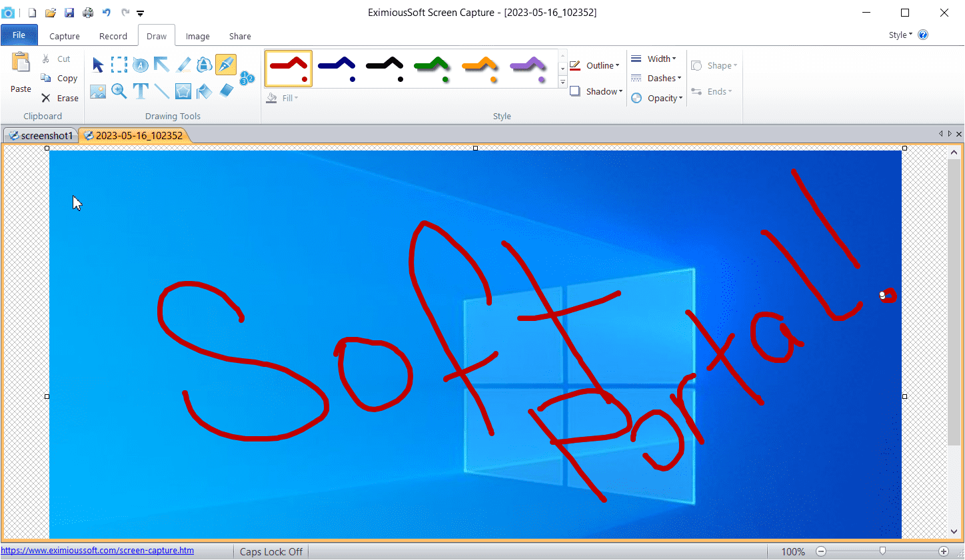
Task: Switch to the Record ribbon tab
Action: [113, 36]
